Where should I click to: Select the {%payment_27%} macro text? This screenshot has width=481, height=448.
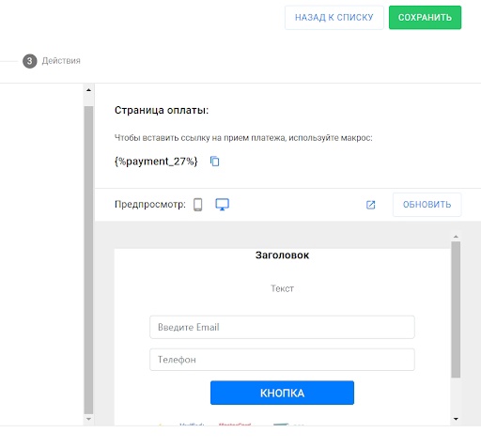tap(156, 162)
